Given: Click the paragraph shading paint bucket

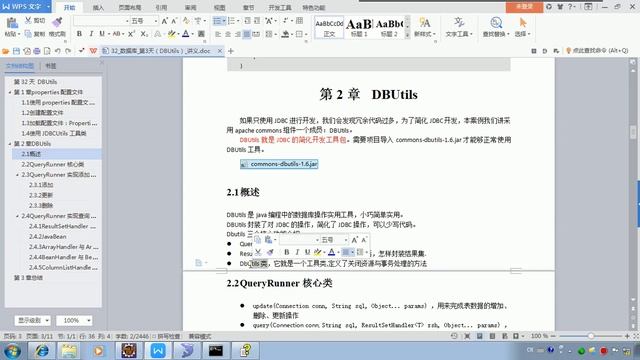Looking at the screenshot, I should (x=285, y=34).
